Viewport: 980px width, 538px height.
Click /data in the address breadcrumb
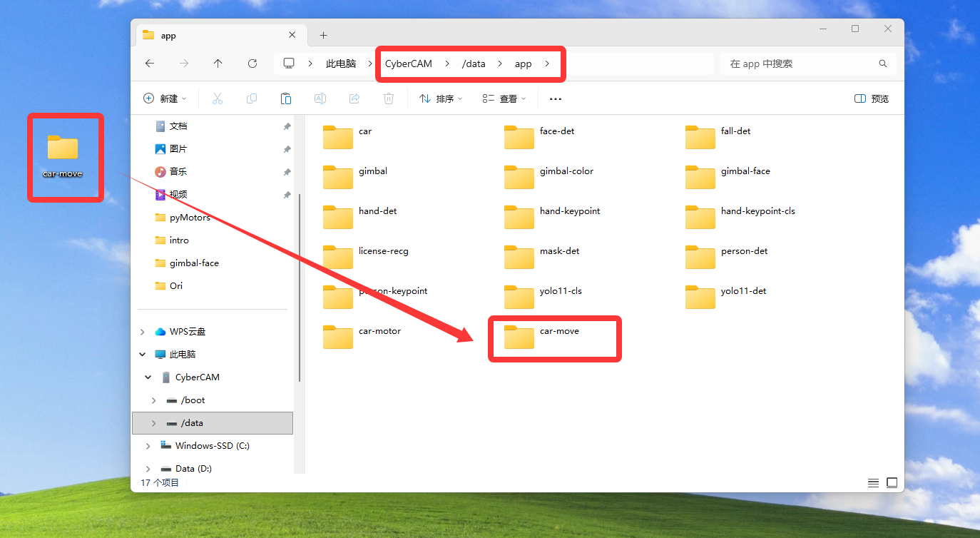tap(474, 64)
